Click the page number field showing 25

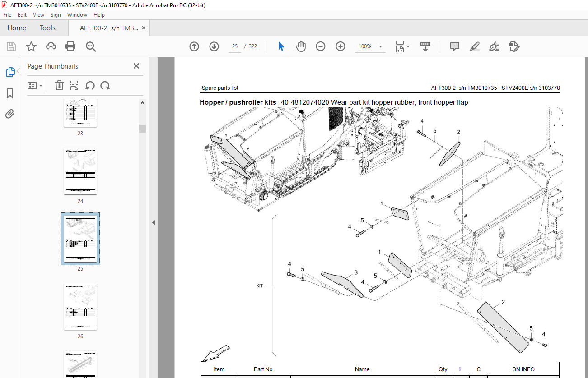tap(235, 46)
